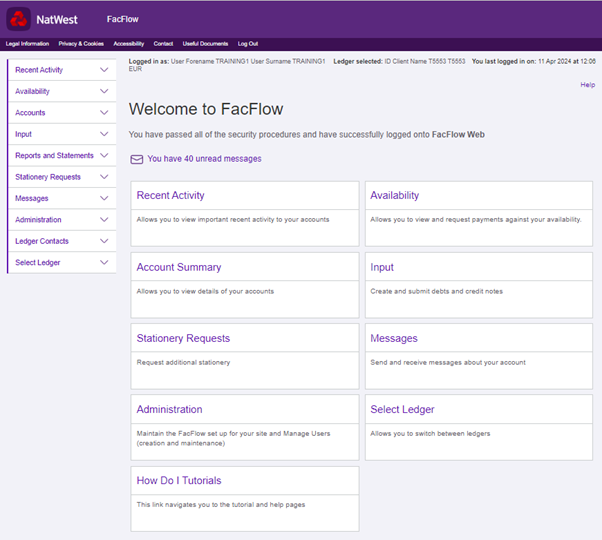Viewport: 602px width, 540px height.
Task: Open the How Do I Tutorials tile
Action: [179, 481]
